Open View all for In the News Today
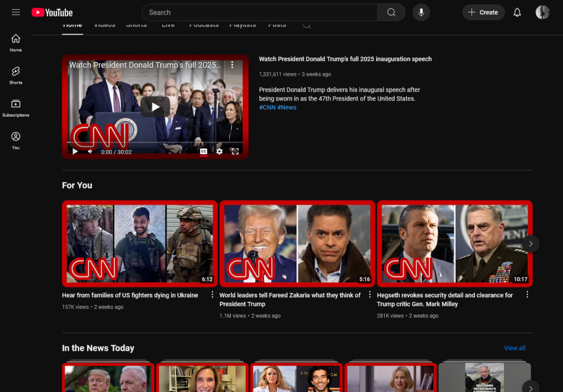The width and height of the screenshot is (563, 392). pos(515,347)
